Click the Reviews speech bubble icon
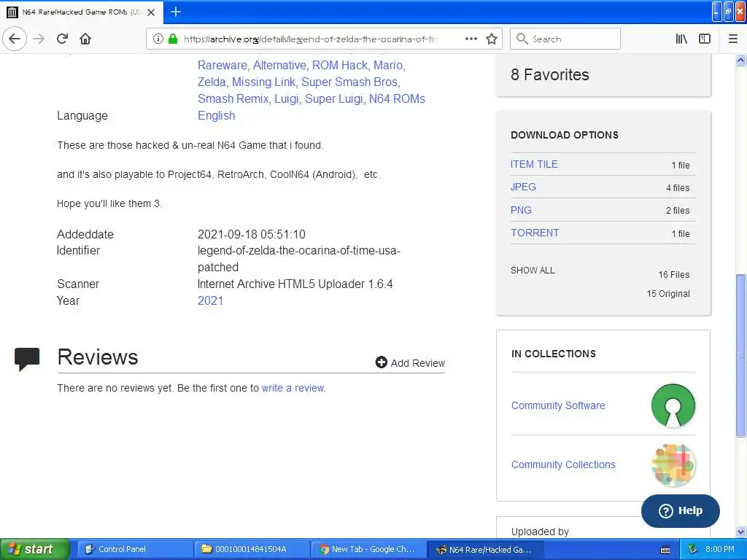The height and width of the screenshot is (560, 747). pos(27,359)
